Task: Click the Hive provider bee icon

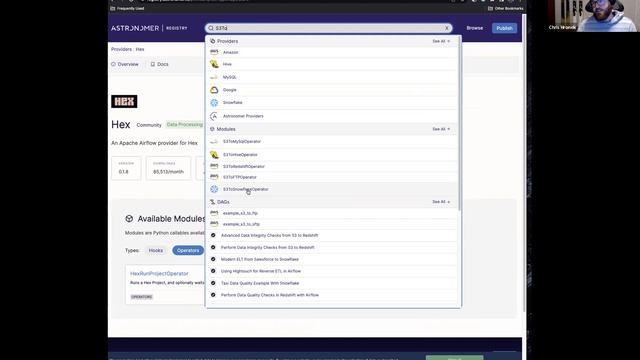Action: [214, 64]
